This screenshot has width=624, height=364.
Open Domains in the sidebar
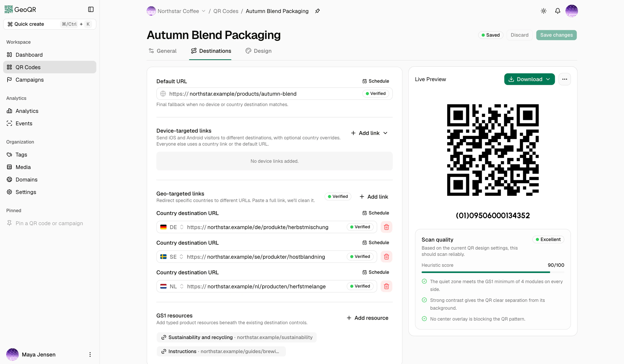pyautogui.click(x=50, y=180)
